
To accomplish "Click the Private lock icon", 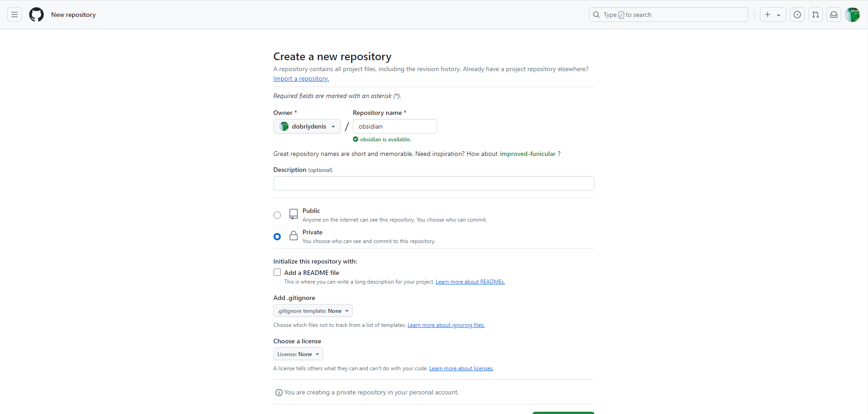I will pos(294,236).
